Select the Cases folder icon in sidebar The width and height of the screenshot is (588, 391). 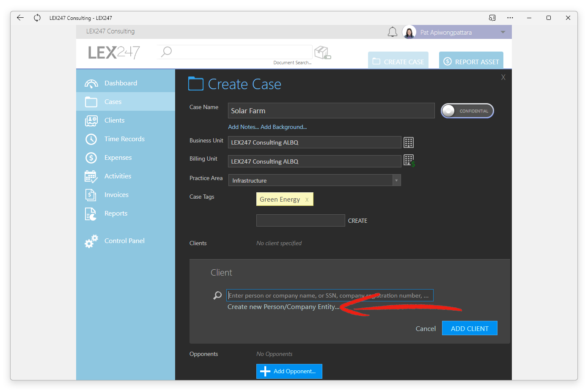click(91, 102)
